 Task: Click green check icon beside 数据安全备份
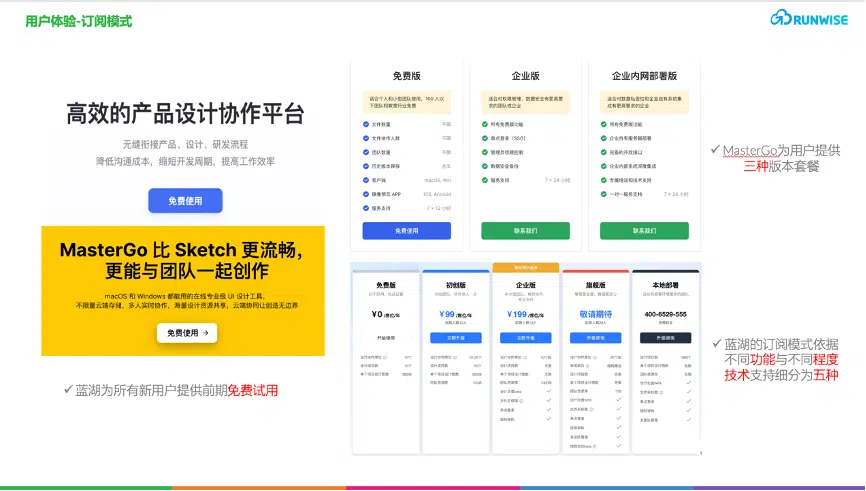(485, 166)
